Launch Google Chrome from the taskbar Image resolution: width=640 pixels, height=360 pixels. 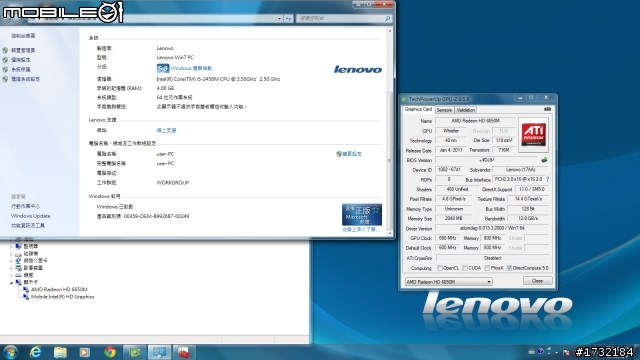point(109,352)
